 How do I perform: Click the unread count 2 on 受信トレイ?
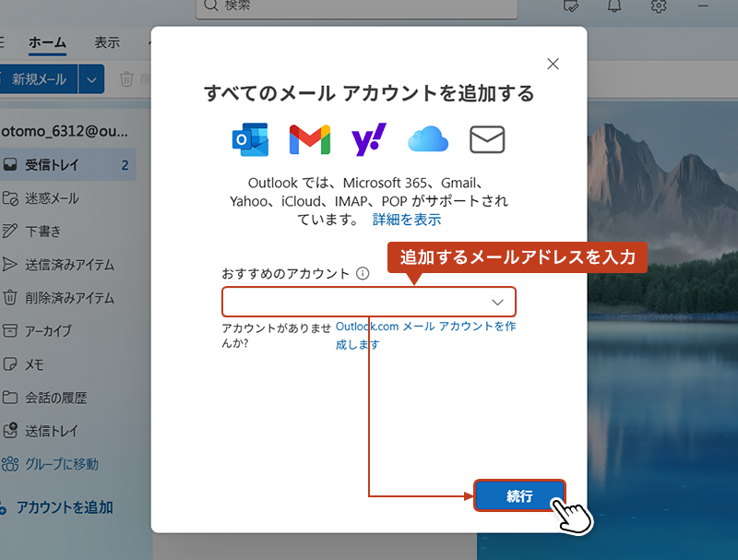125,165
